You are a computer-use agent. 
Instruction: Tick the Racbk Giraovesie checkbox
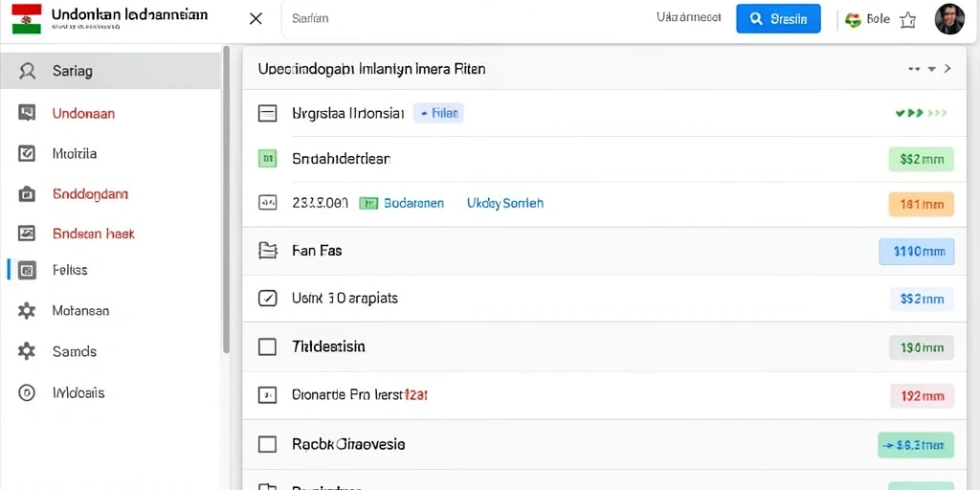click(x=268, y=444)
